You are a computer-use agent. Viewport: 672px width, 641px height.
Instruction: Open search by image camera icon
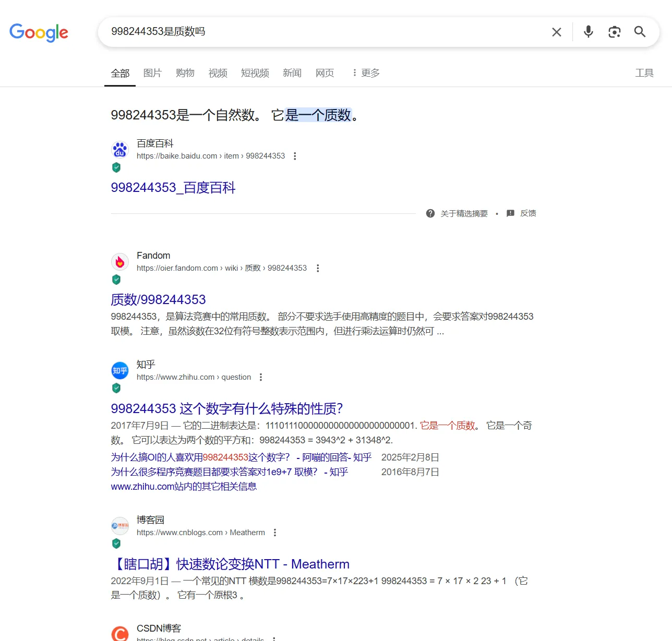click(615, 32)
